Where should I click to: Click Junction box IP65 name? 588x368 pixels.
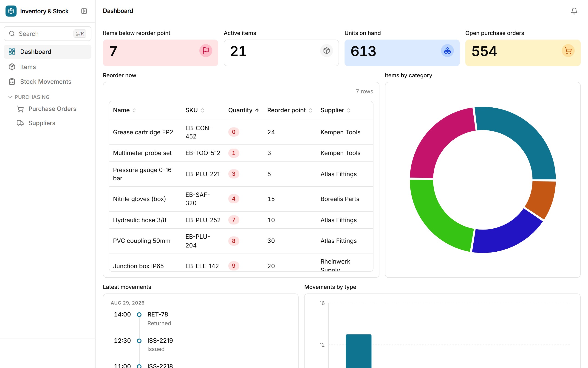[138, 266]
